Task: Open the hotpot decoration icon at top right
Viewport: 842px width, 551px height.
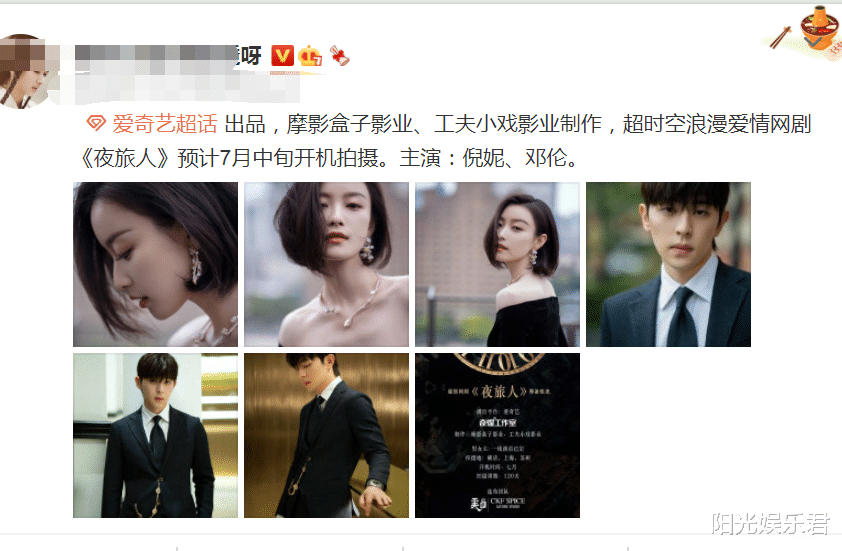Action: tap(819, 27)
